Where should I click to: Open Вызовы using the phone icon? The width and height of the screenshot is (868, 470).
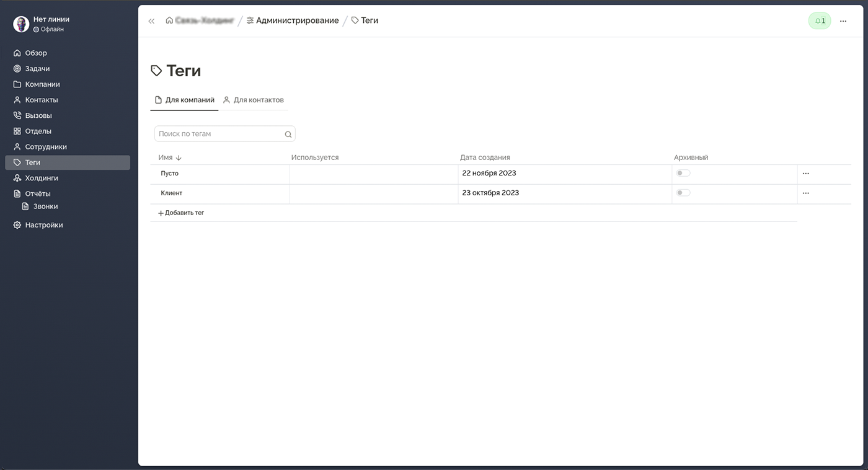(x=17, y=115)
